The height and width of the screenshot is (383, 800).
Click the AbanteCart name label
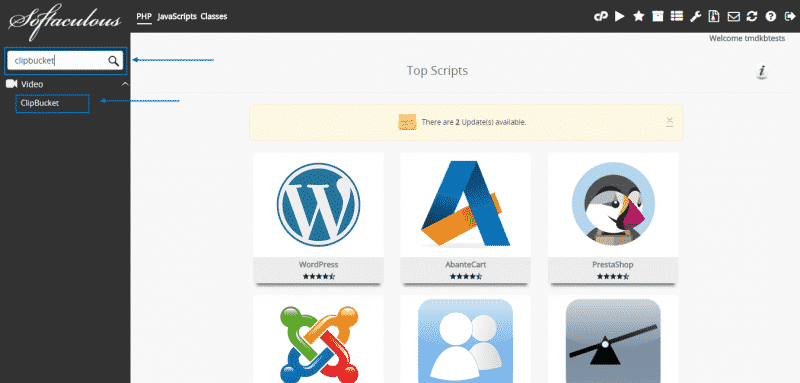pos(465,265)
